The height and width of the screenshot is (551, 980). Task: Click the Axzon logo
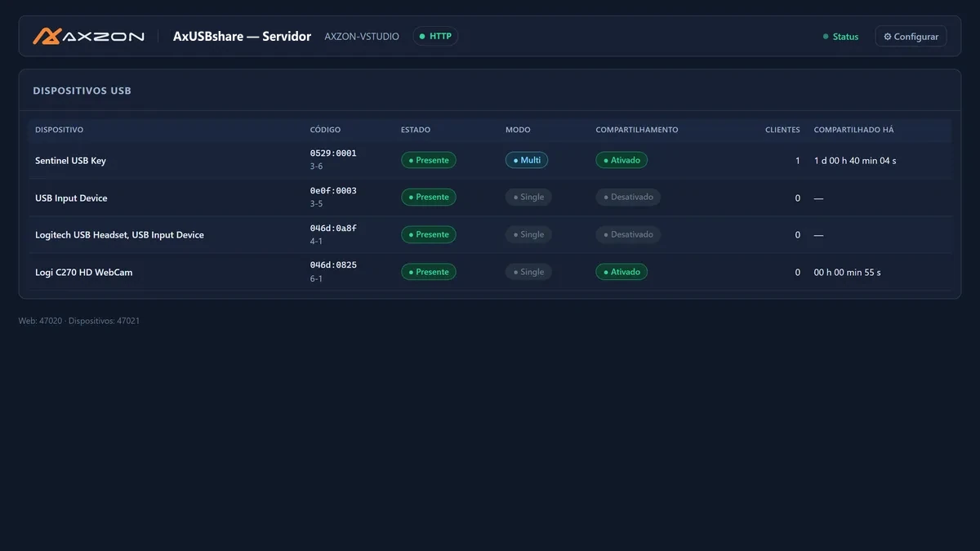[88, 36]
